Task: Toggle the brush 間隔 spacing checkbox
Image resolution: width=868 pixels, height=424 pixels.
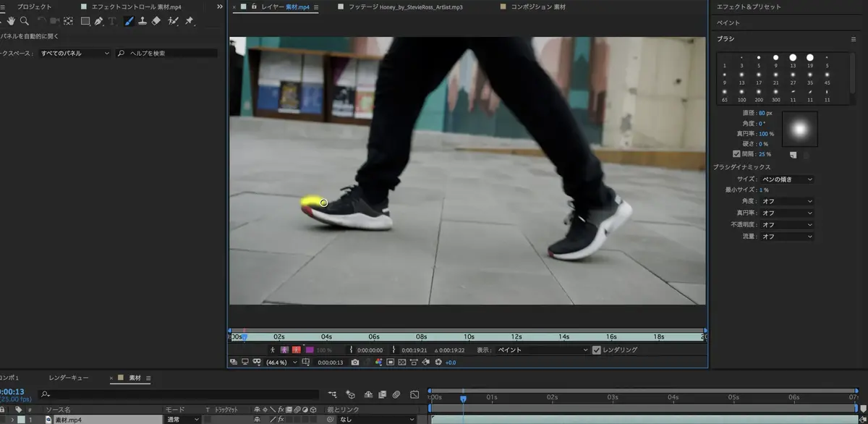Action: pos(736,153)
